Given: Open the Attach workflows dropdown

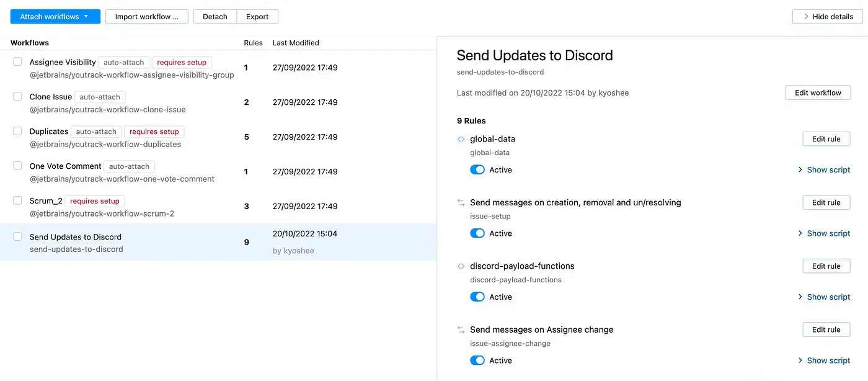Looking at the screenshot, I should [x=55, y=17].
